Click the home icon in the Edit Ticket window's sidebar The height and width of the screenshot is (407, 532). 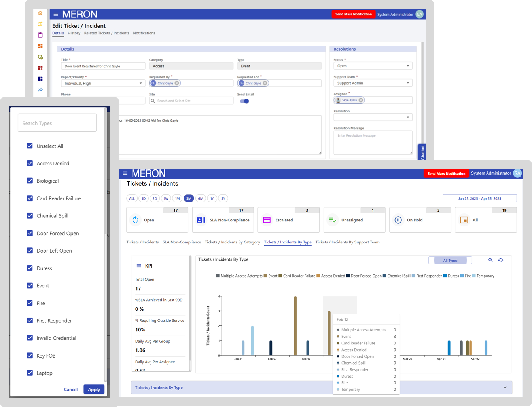click(40, 13)
